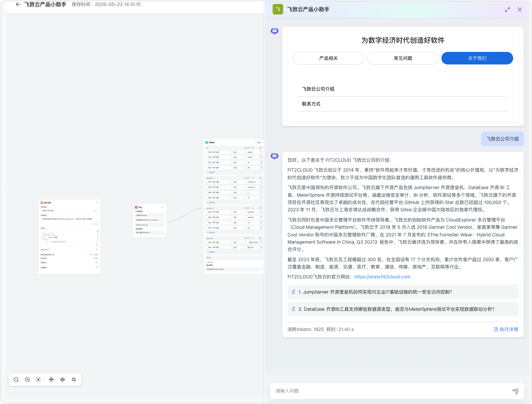Toggle the 语音播放 switch
This screenshot has height=404, width=532.
pyautogui.click(x=96, y=267)
